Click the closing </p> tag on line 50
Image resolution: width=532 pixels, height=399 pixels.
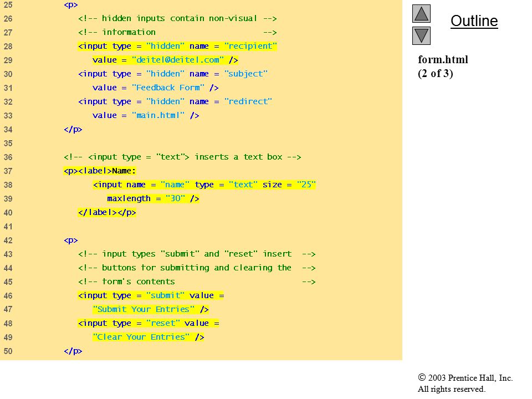[73, 351]
